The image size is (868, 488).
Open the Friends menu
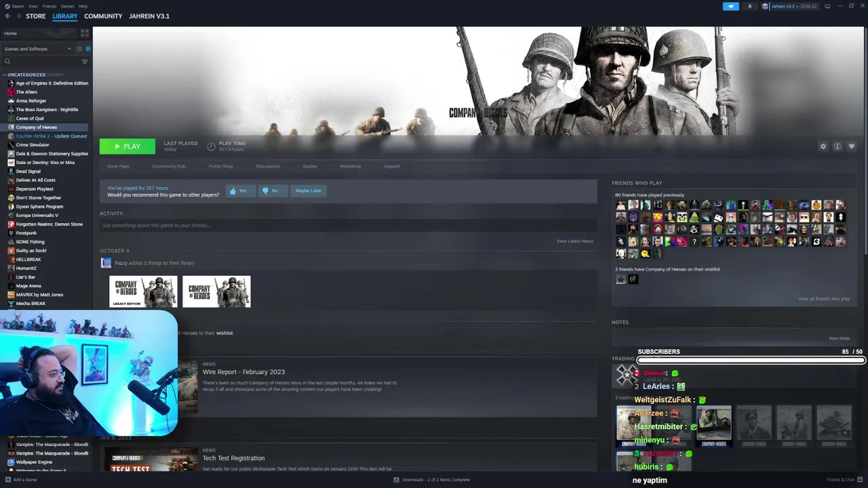[50, 6]
